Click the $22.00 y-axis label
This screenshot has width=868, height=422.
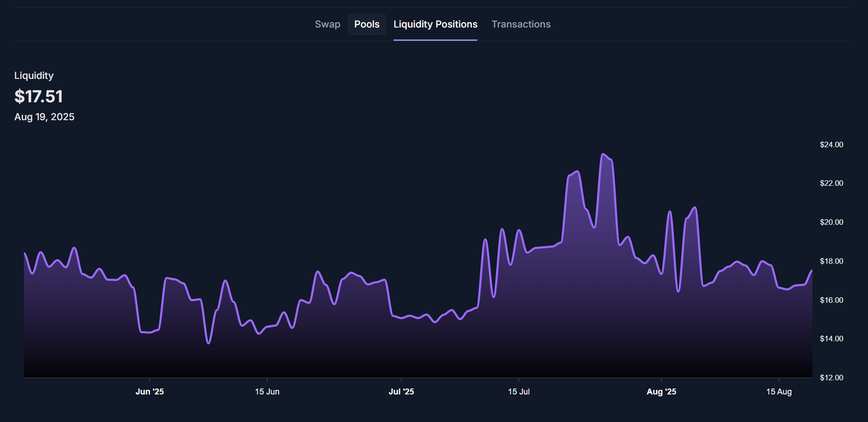831,183
